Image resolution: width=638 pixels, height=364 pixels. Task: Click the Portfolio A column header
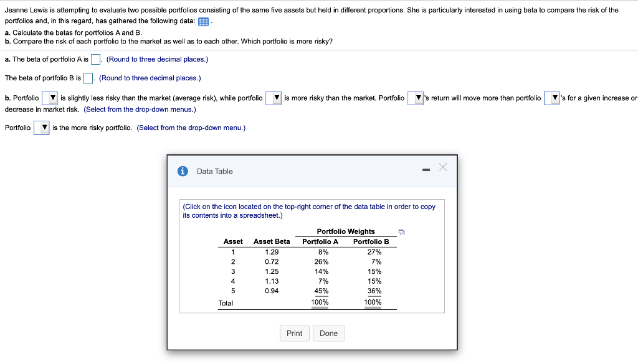pos(319,241)
